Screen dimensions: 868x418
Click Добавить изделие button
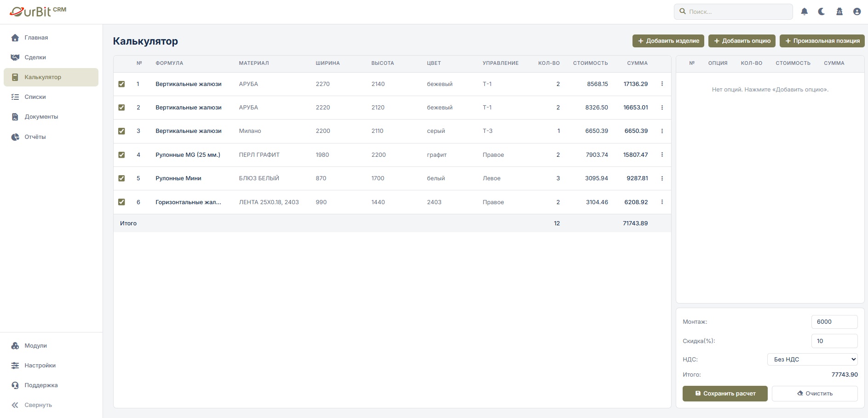click(x=668, y=41)
